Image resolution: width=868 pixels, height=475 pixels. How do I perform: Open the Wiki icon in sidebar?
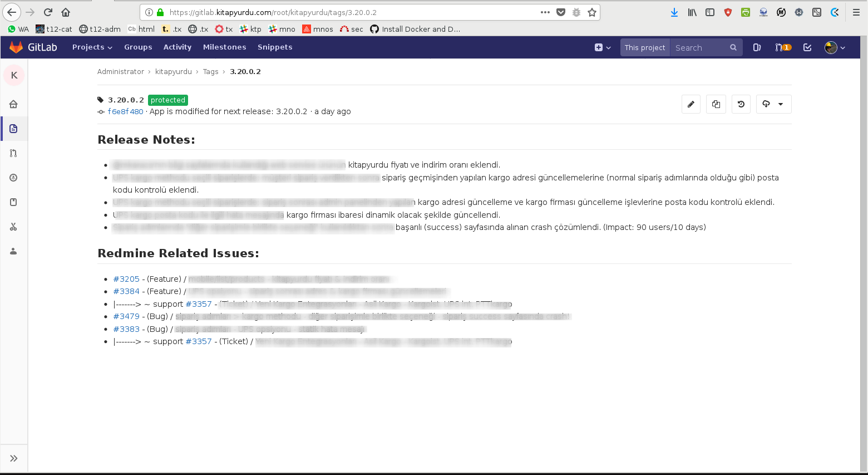[13, 202]
